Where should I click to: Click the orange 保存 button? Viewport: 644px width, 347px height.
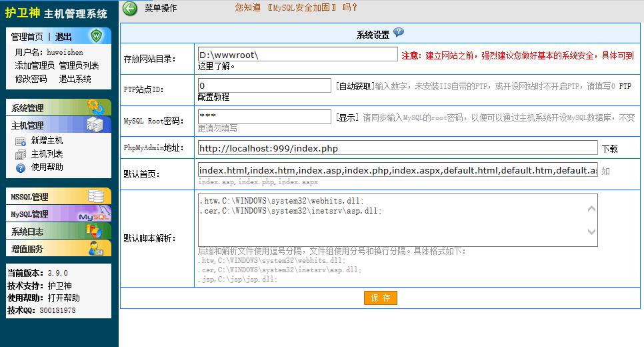381,298
